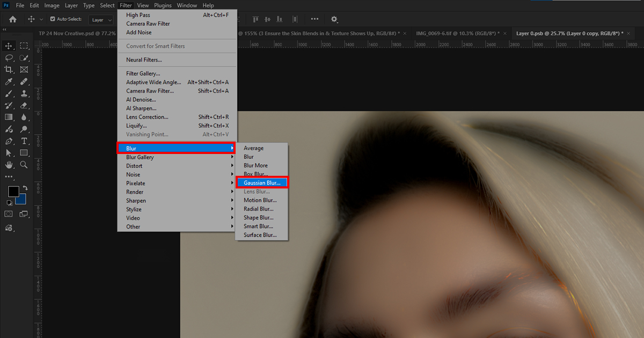Select the Blur droplet tool

tap(24, 117)
